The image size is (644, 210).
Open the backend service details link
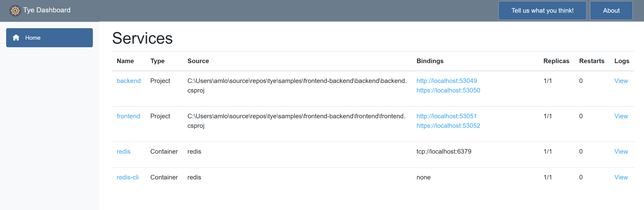click(x=128, y=81)
